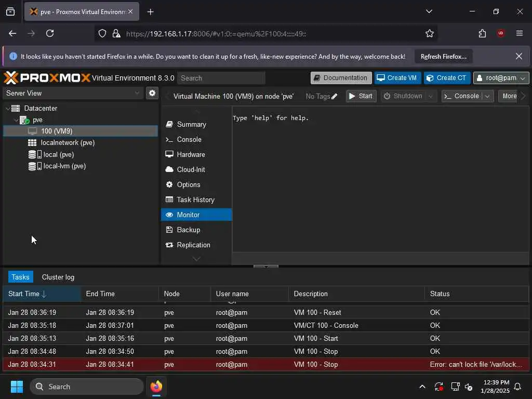This screenshot has height=399, width=532.
Task: Show hidden system tray icons
Action: click(422, 387)
